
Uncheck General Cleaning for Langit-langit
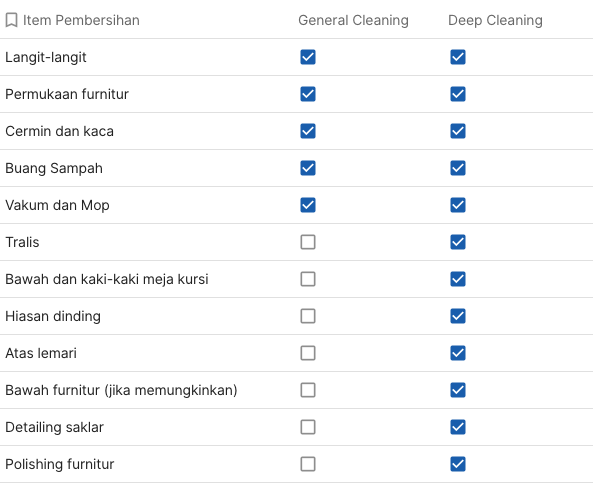pos(308,57)
